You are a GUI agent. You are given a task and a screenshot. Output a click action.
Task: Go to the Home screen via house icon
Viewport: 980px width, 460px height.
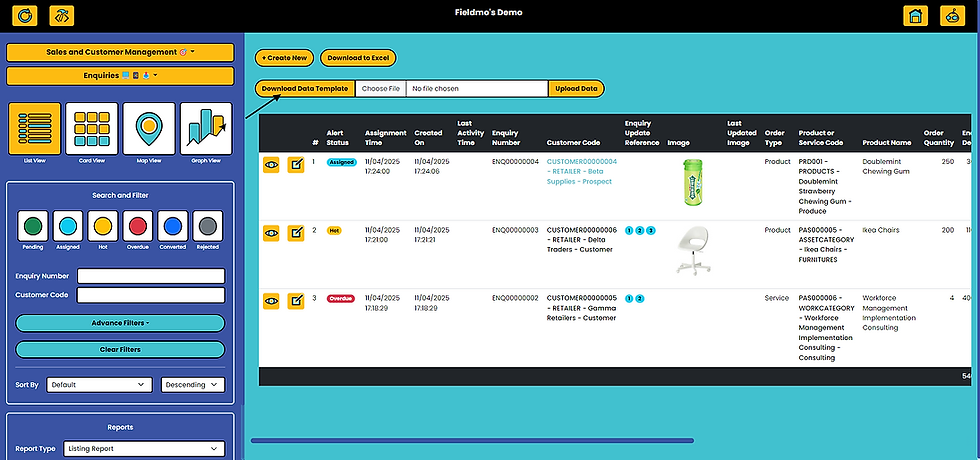point(915,16)
